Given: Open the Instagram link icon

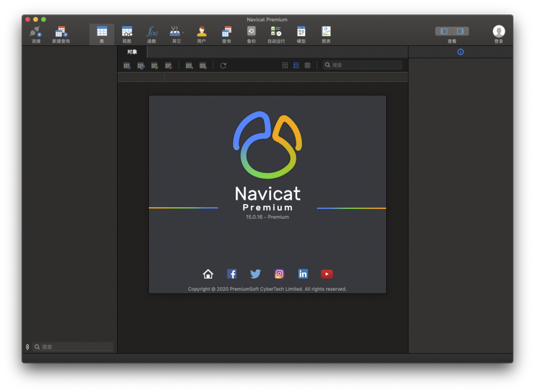Looking at the screenshot, I should (x=279, y=274).
